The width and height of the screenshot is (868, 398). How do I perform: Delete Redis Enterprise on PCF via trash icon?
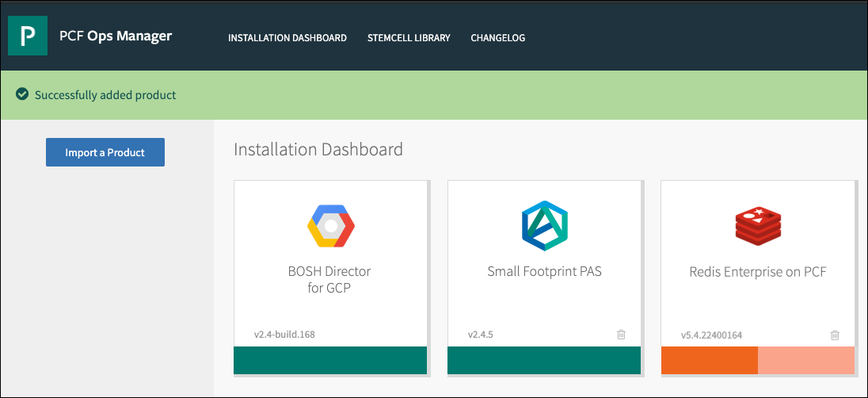tap(835, 335)
